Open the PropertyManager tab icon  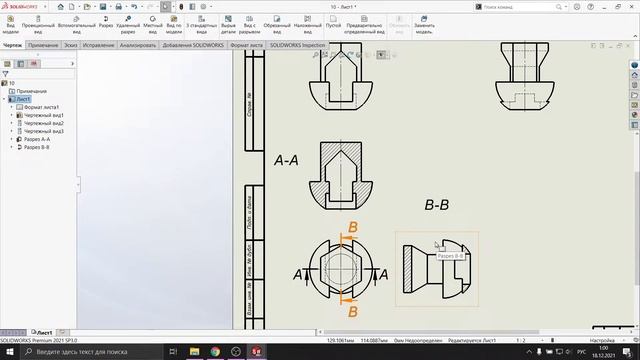pyautogui.click(x=20, y=64)
